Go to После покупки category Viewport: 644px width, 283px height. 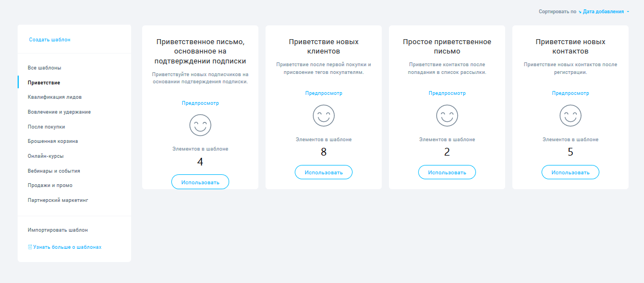[46, 127]
